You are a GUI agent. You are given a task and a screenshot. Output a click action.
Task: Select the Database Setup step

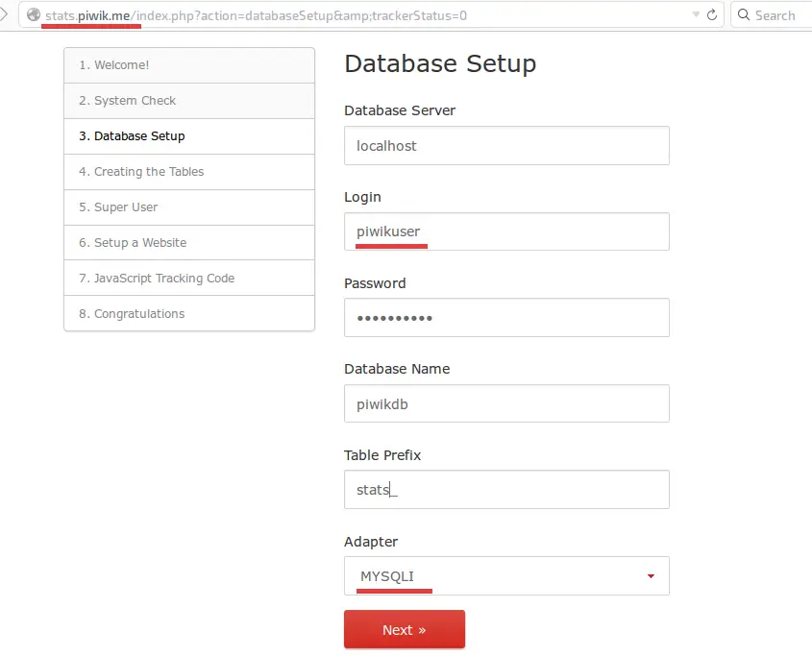coord(189,136)
